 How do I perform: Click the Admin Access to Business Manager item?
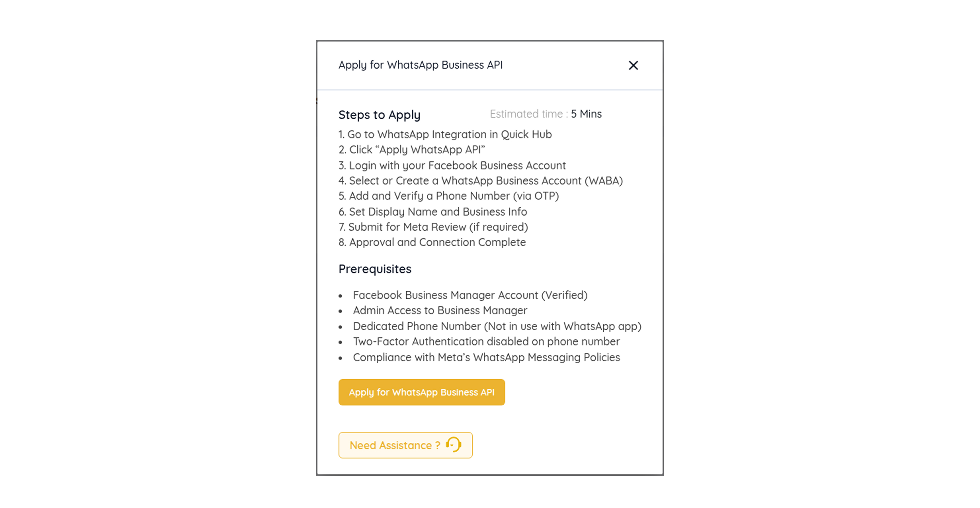click(440, 311)
